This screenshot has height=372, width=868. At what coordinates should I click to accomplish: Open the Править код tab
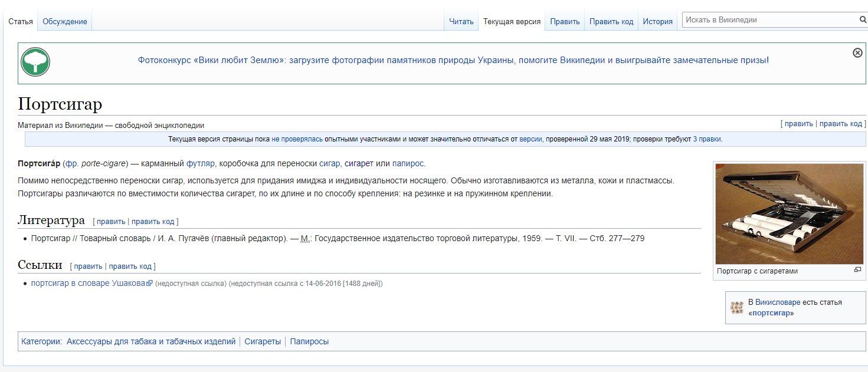click(611, 21)
